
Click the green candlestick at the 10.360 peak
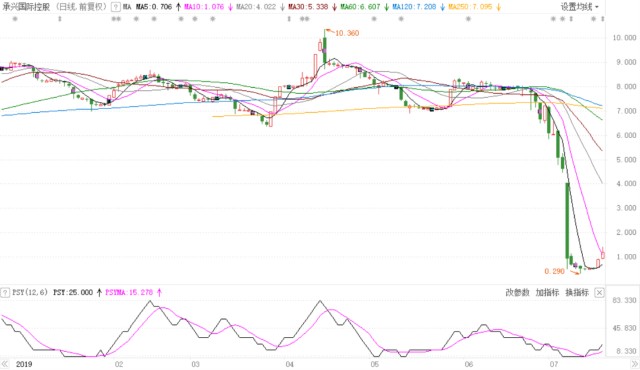(324, 50)
